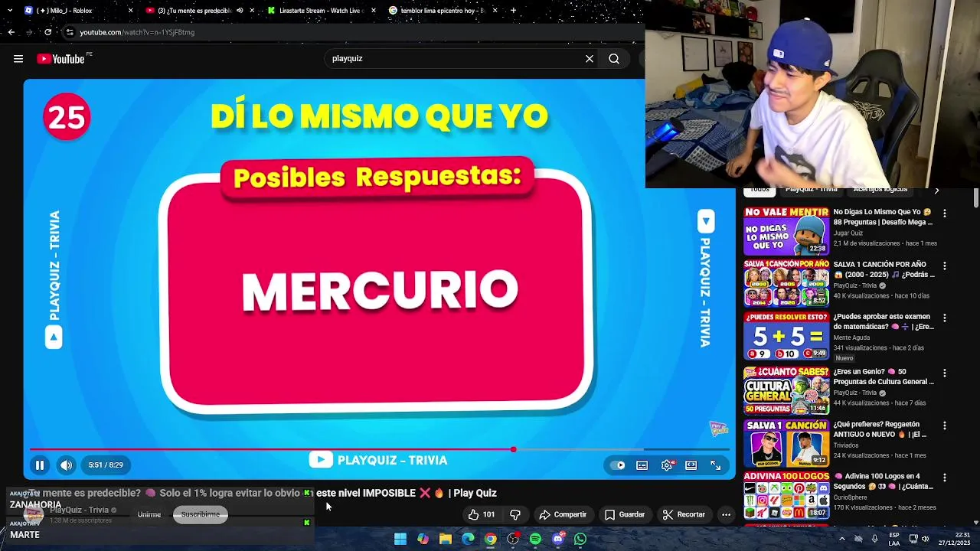Open Discord from taskbar

pos(558,539)
